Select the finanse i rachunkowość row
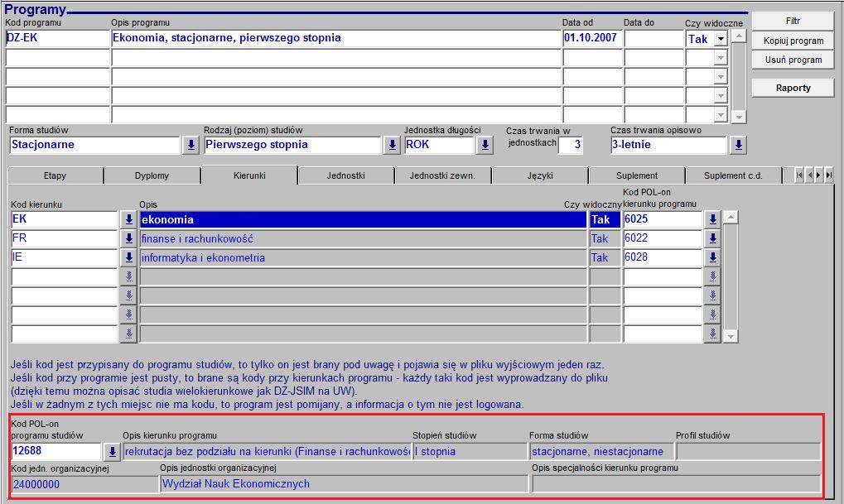Screen dimensions: 844x504 coord(363,239)
